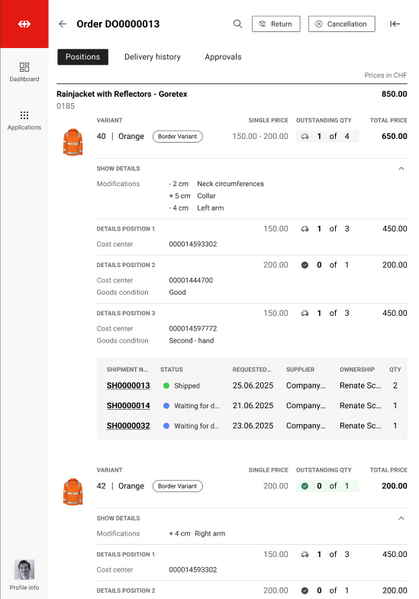Click the Ownership column header

click(357, 369)
